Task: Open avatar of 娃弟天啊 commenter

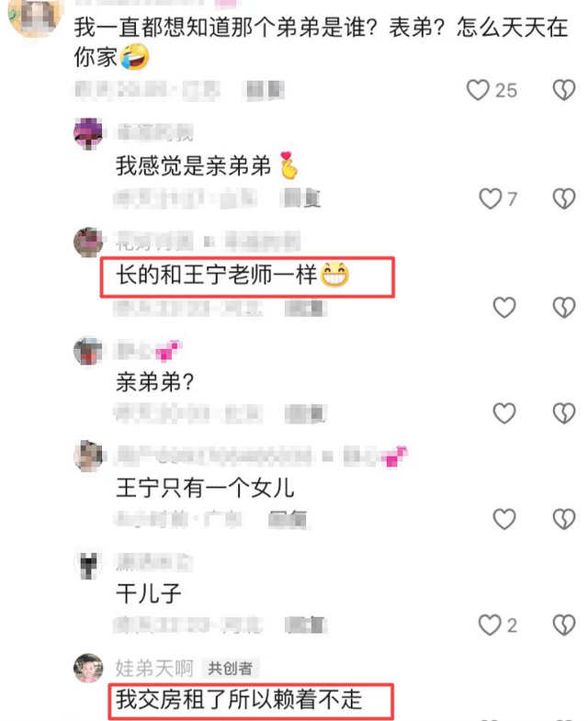Action: coord(88,668)
